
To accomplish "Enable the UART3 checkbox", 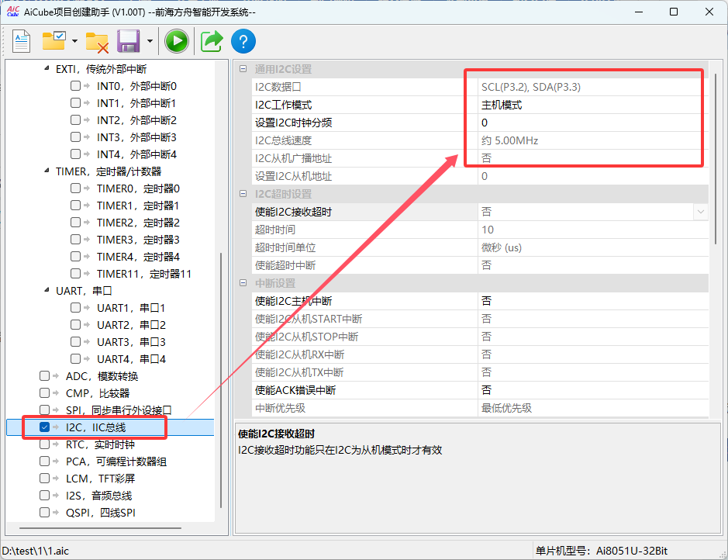I will pyautogui.click(x=75, y=342).
